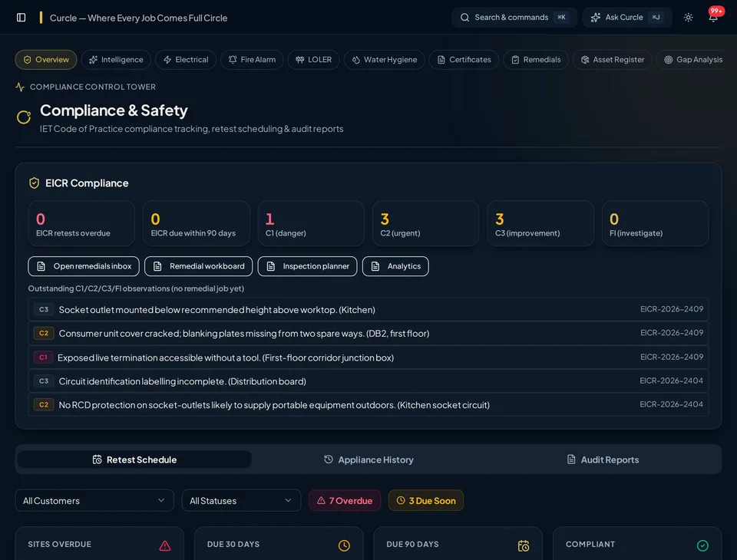The image size is (737, 560).
Task: Click the Remedial workboard document icon
Action: pos(157,266)
